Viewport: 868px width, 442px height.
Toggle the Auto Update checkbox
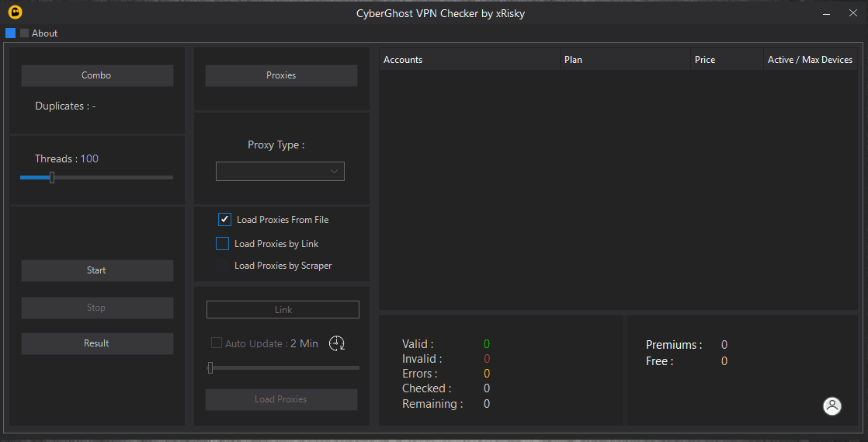[x=217, y=343]
